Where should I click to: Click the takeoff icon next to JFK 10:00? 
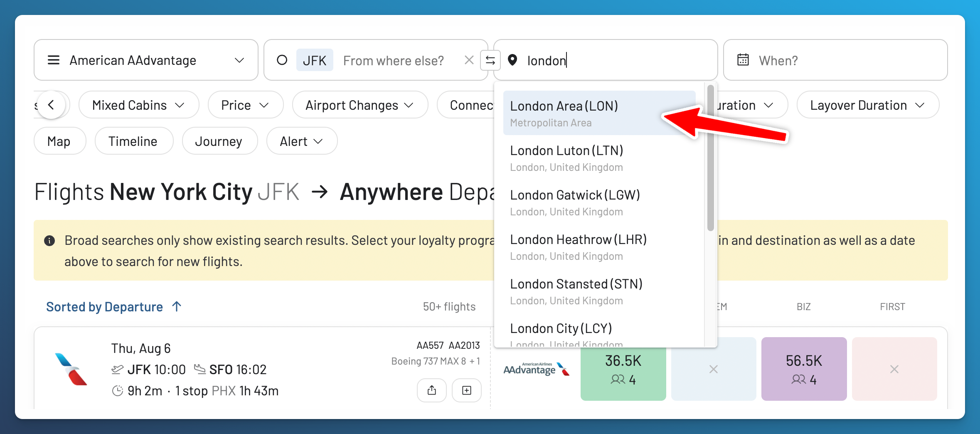(x=118, y=369)
